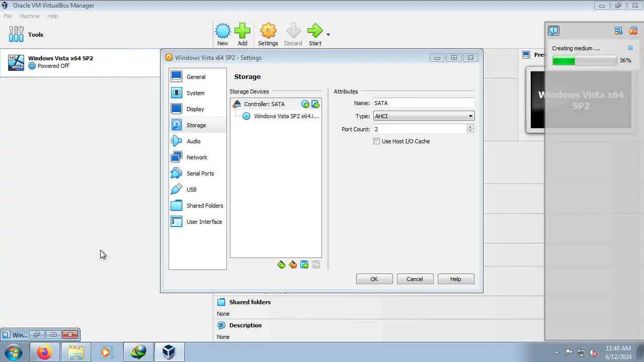Click the Add machine green plus icon

coord(243,34)
